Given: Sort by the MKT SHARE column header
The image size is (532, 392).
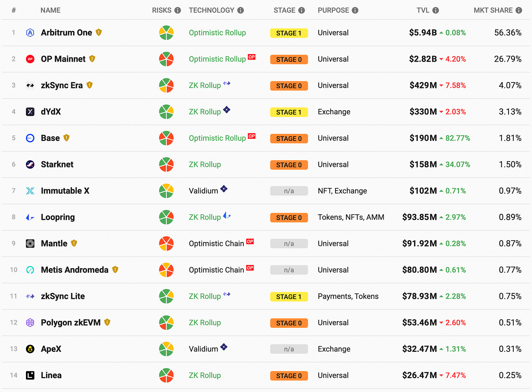Looking at the screenshot, I should click(x=493, y=10).
